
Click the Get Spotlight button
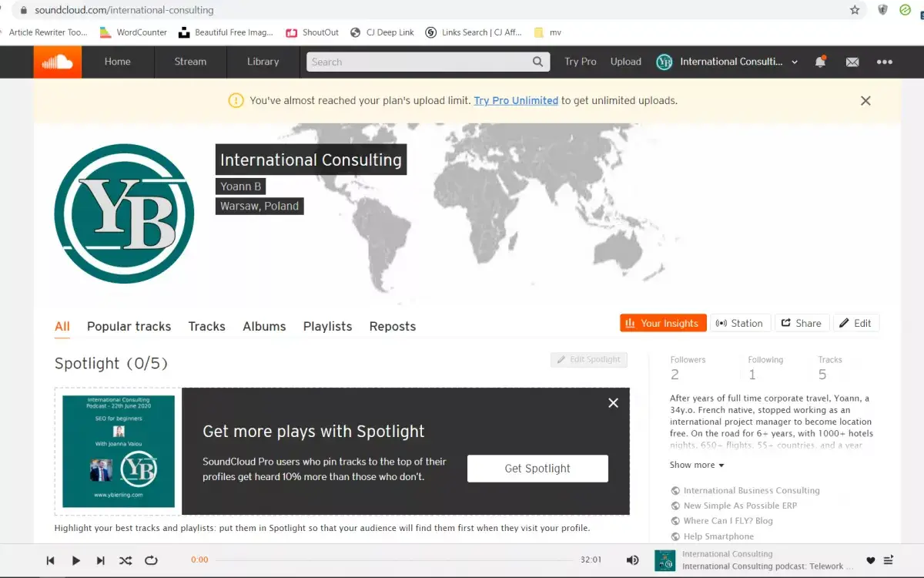(537, 469)
